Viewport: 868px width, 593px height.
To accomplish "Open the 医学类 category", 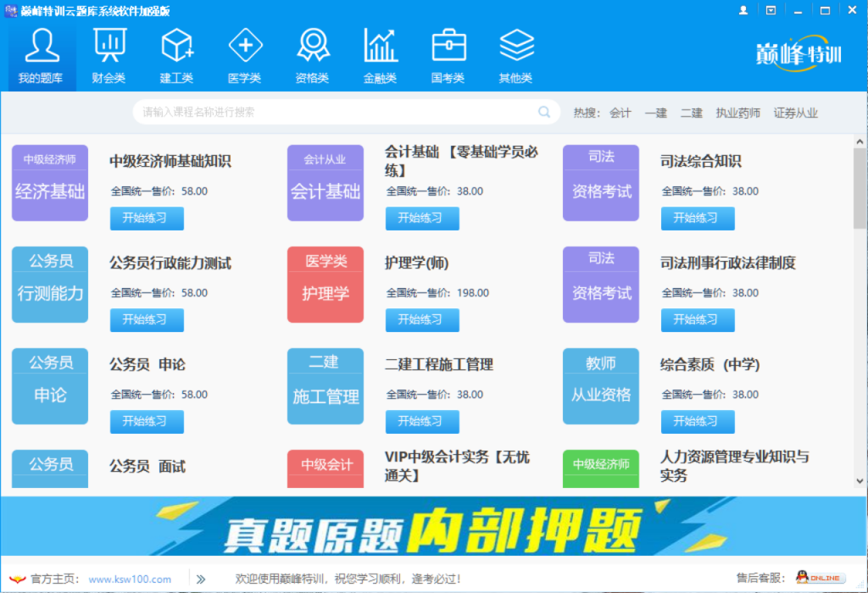I will [245, 57].
